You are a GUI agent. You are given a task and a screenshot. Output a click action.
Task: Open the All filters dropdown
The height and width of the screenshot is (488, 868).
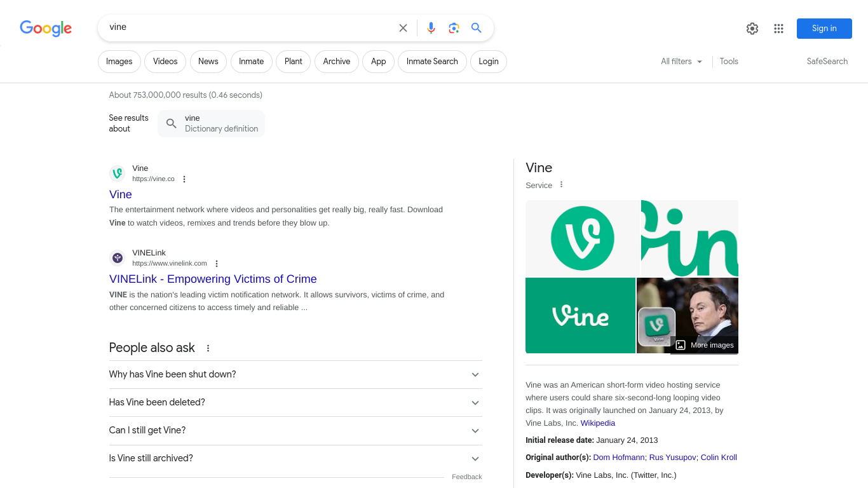[x=682, y=62]
